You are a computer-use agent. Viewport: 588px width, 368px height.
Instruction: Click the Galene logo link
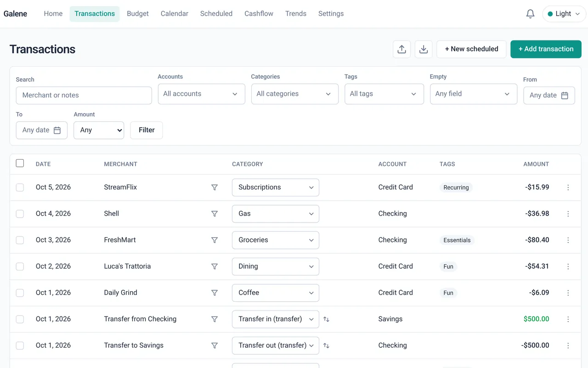pos(16,14)
